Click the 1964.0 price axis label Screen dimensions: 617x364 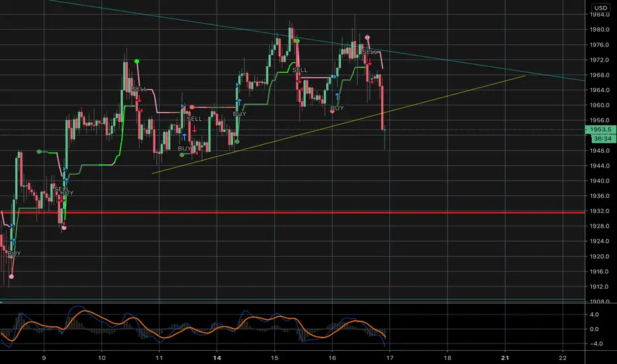[599, 90]
